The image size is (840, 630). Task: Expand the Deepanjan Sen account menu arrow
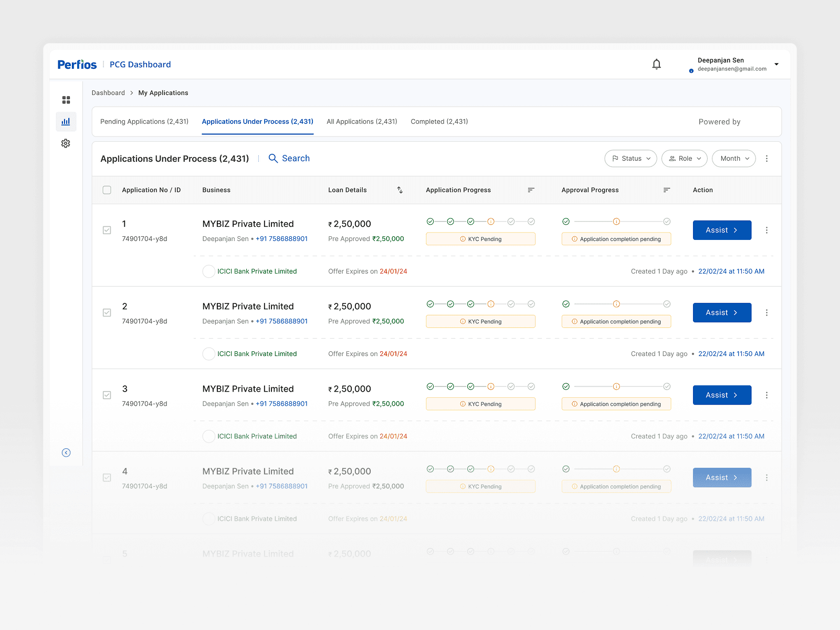click(776, 65)
